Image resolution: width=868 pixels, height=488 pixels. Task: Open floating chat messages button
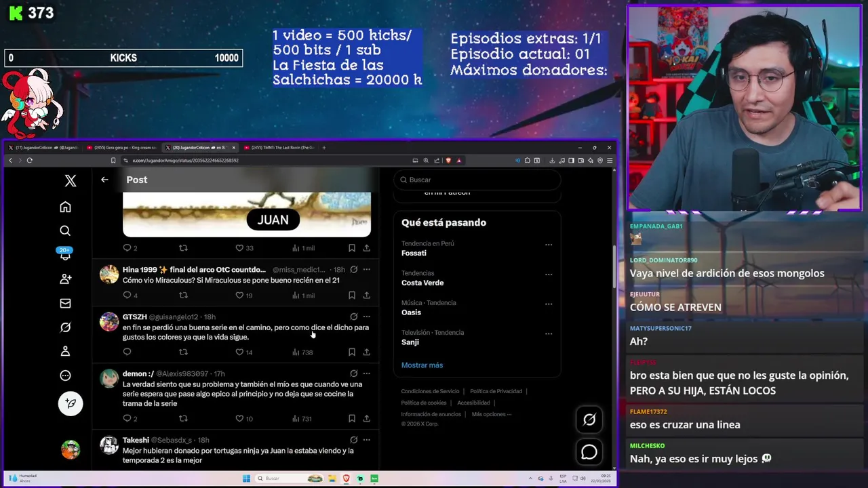(589, 452)
